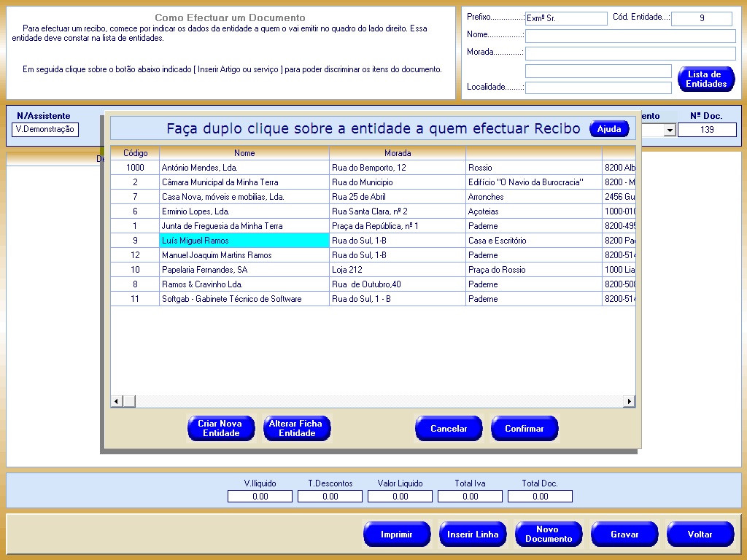Sort by the Nome column header
The image size is (747, 560).
[244, 153]
